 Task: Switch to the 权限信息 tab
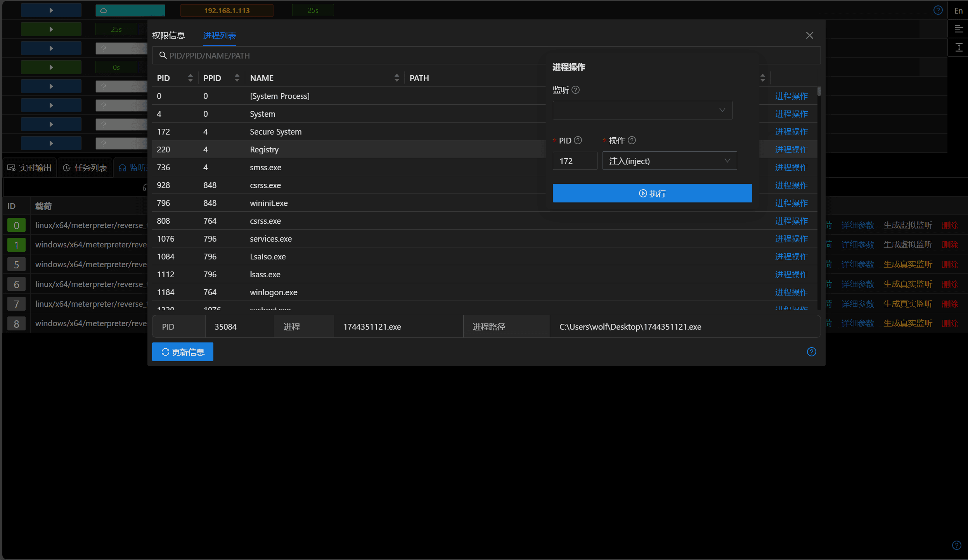[x=168, y=36]
